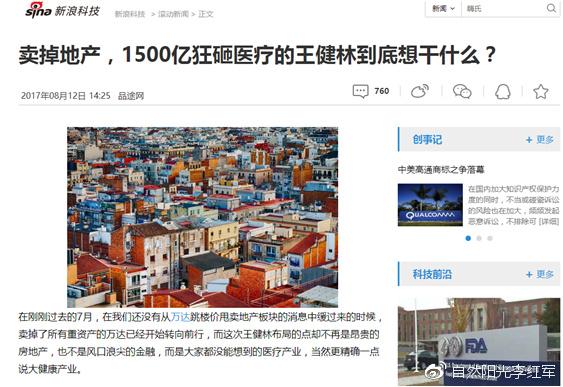Click the 760 comment count

(x=382, y=91)
